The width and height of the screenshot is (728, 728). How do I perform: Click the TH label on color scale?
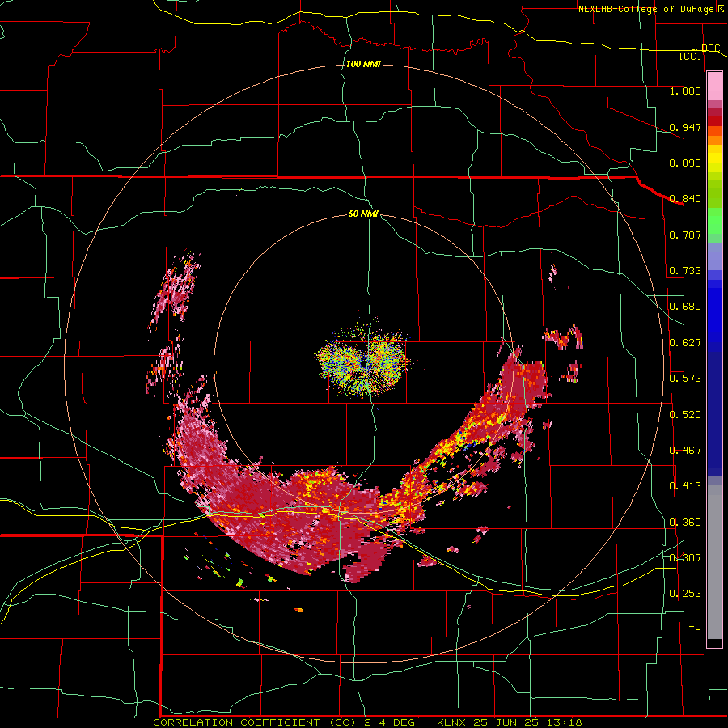point(695,630)
